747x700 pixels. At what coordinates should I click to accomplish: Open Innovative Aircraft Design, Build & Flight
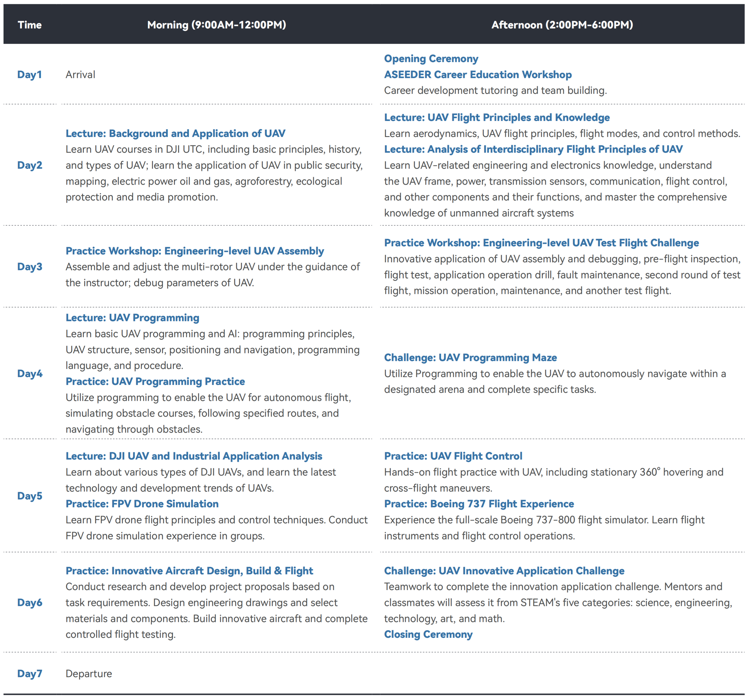pos(189,571)
